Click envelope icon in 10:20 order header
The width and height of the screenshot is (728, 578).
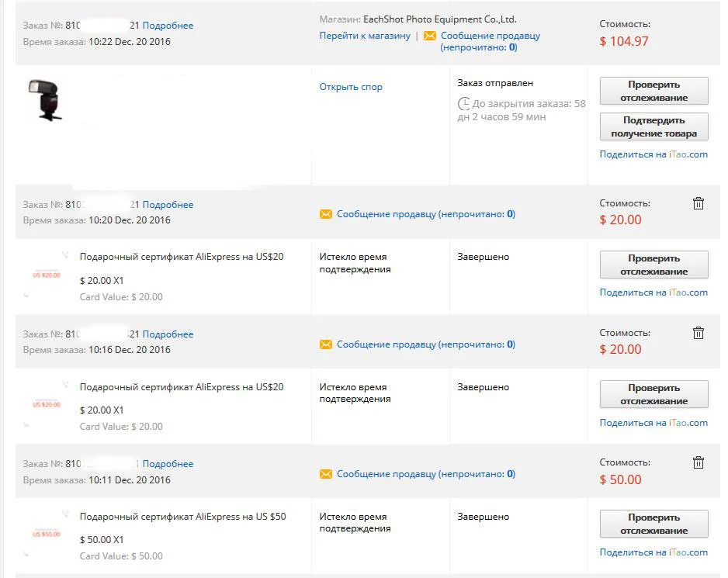point(326,214)
